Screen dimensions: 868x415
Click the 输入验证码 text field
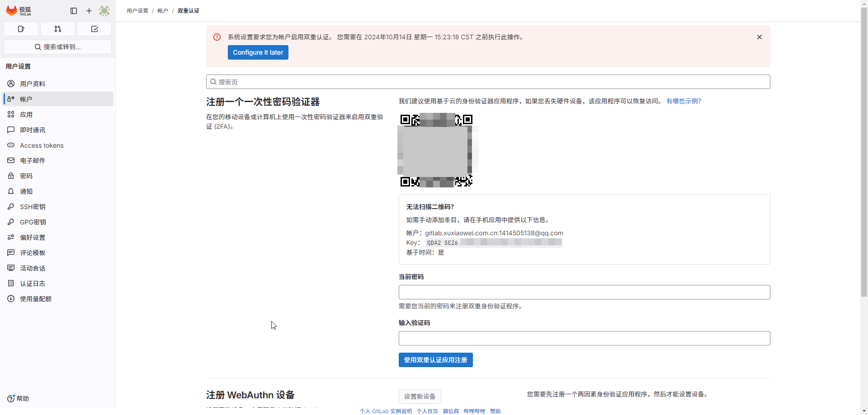[x=584, y=338]
